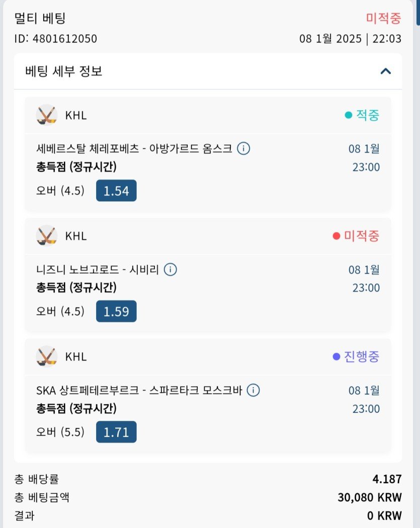Select the 1.59 odds button
The height and width of the screenshot is (528, 420).
[116, 312]
